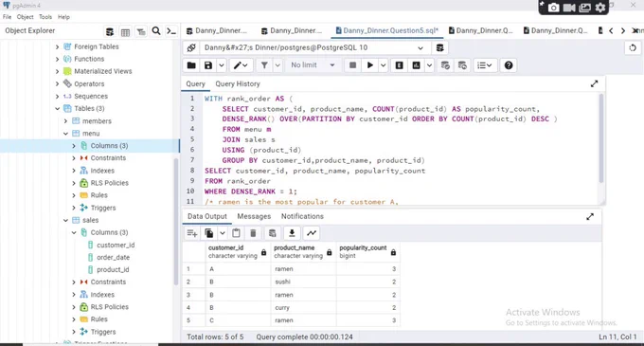Open the No limit rows dropdown
This screenshot has width=644, height=346.
[x=313, y=65]
